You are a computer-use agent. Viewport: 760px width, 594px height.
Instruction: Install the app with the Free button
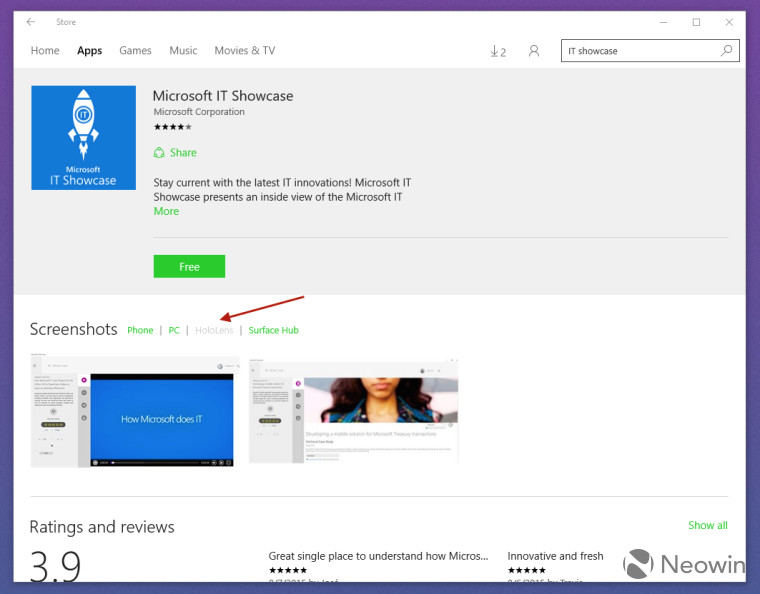tap(189, 266)
